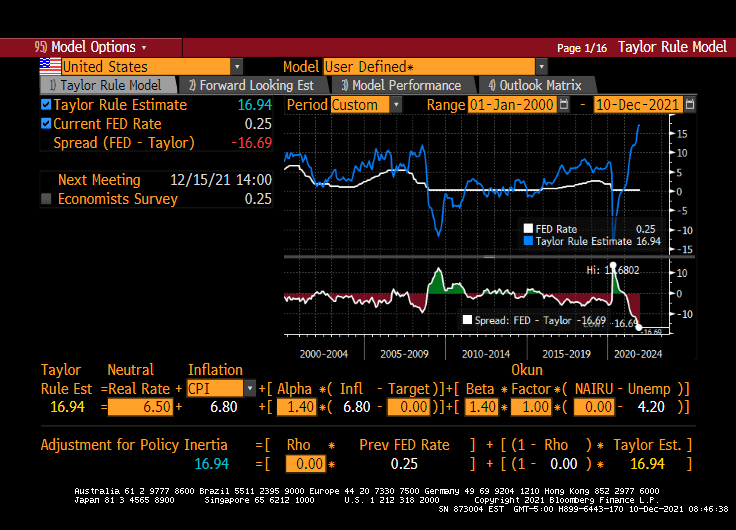Viewport: 736px width, 530px height.
Task: Click white FED Rate legend marker
Action: 529,229
